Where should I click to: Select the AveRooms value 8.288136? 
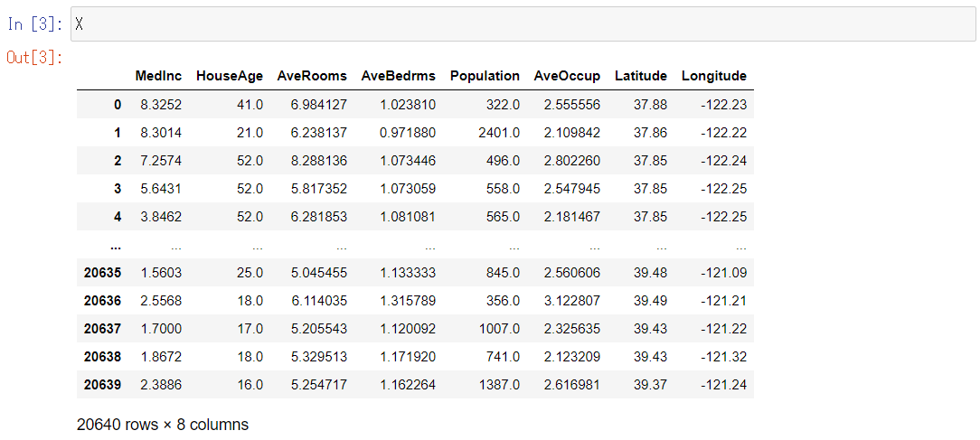click(x=318, y=161)
